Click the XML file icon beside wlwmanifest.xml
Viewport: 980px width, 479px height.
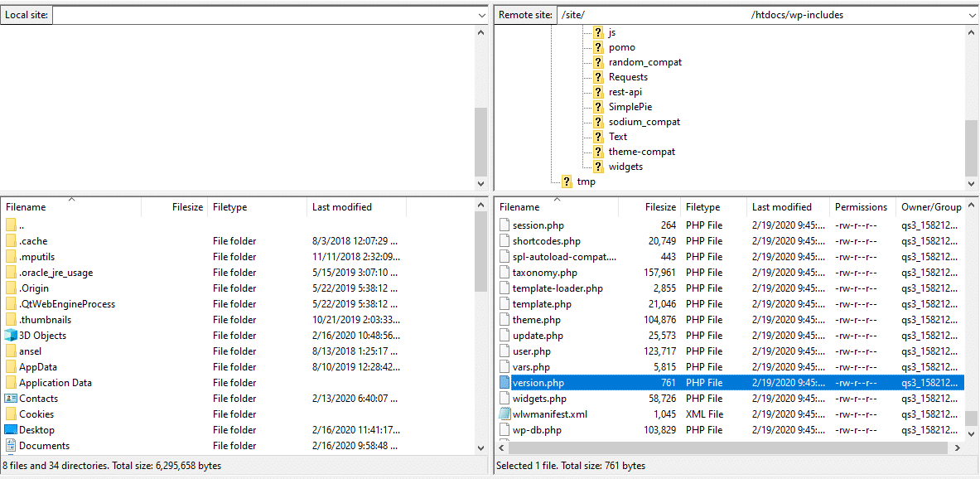click(x=504, y=414)
